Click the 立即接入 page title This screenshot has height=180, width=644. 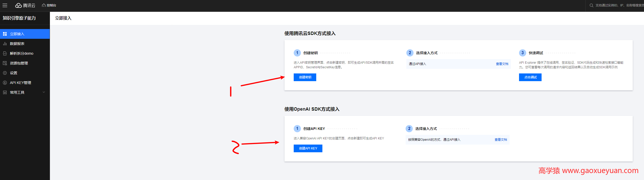click(x=63, y=18)
